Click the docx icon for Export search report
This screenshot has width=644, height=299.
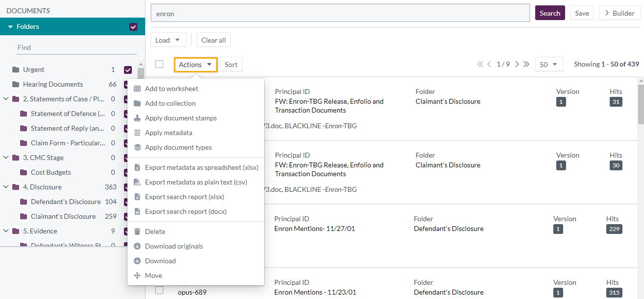[x=137, y=211]
